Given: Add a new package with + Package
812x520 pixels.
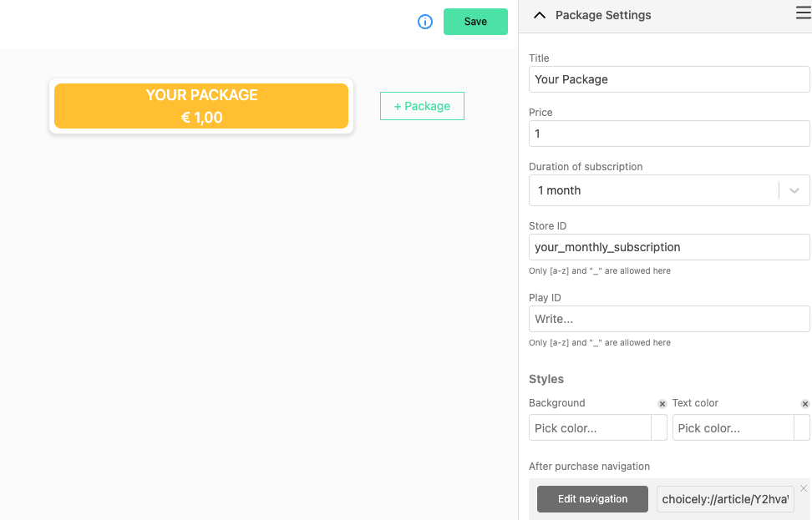Looking at the screenshot, I should [x=422, y=106].
